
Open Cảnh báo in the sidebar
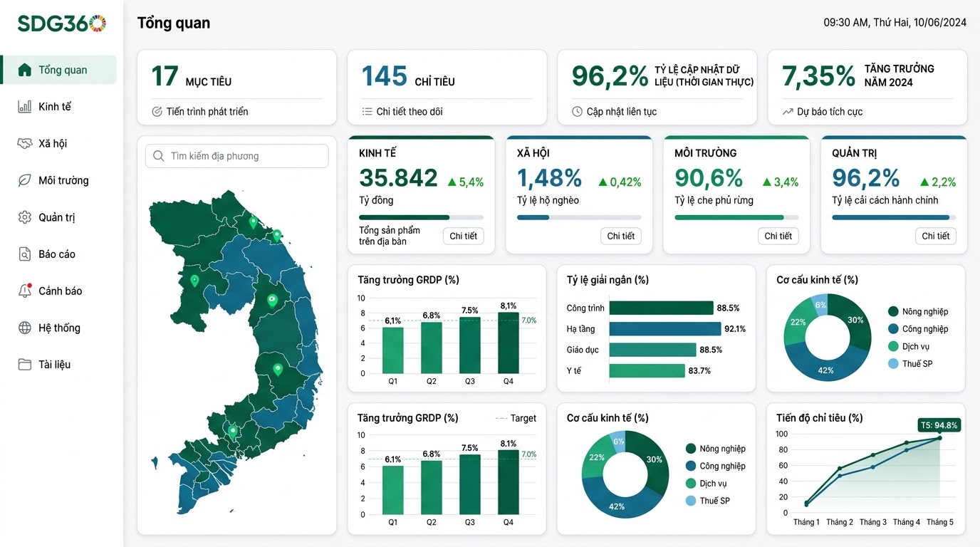coord(58,291)
